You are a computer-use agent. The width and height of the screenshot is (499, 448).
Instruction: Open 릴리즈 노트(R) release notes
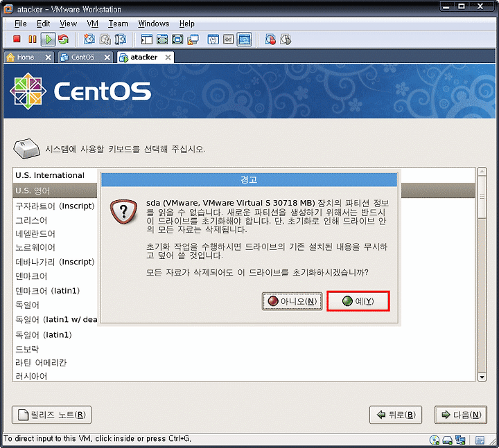tap(51, 415)
